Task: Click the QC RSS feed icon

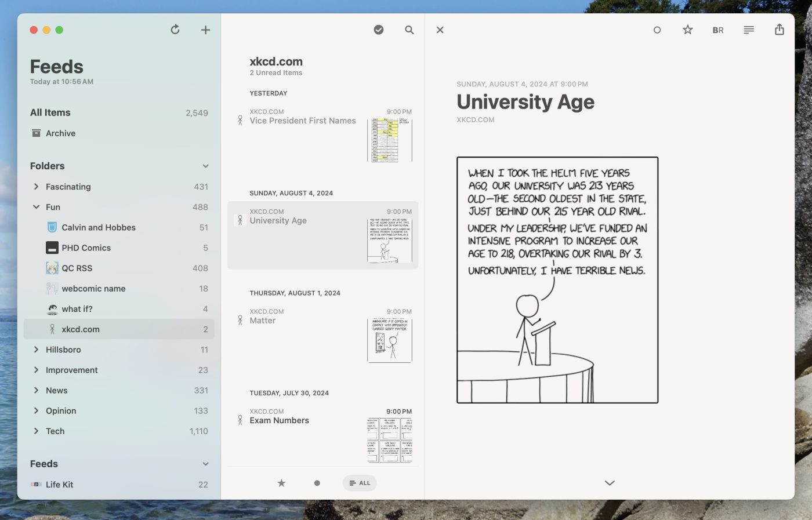Action: click(52, 268)
